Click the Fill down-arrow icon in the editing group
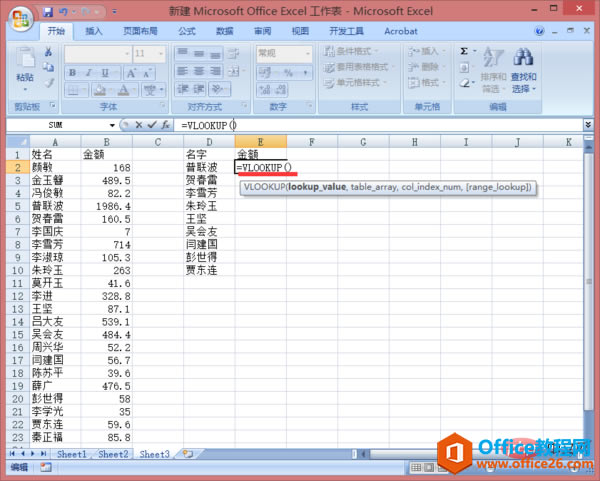The image size is (600, 481). [x=464, y=68]
